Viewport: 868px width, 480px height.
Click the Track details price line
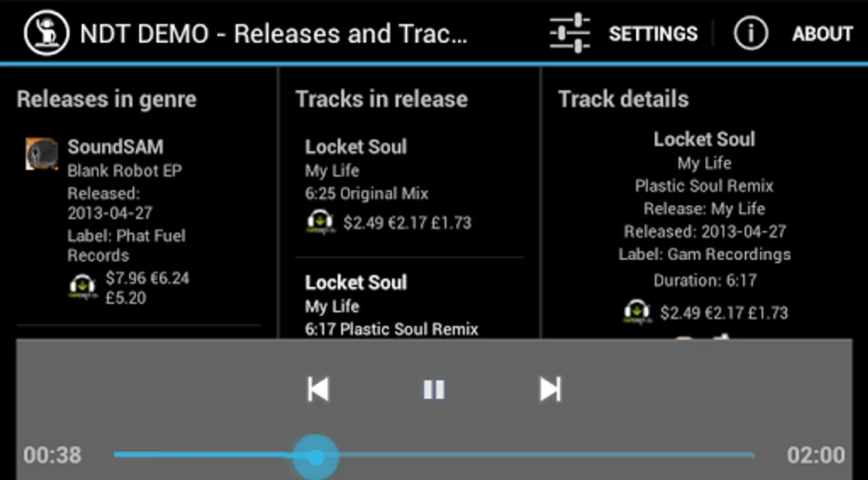coord(724,313)
